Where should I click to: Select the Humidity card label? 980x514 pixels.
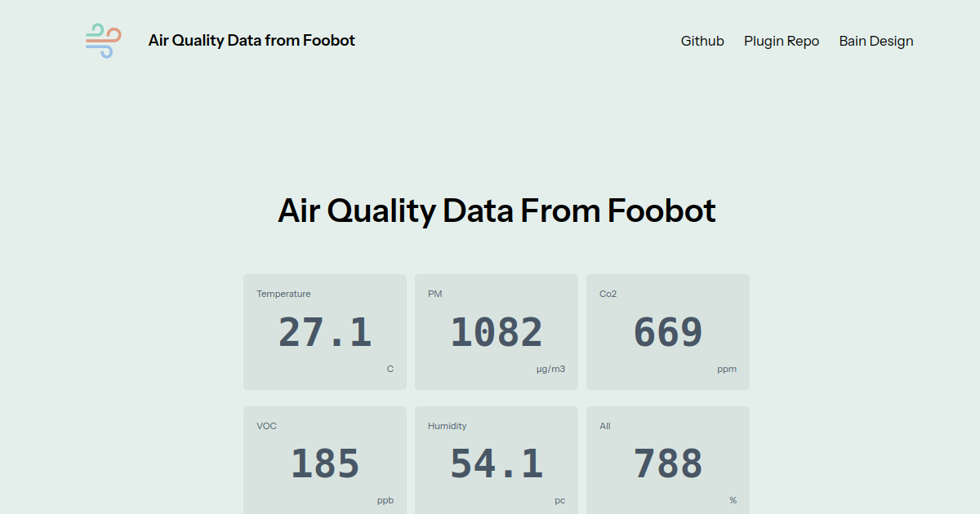[447, 426]
